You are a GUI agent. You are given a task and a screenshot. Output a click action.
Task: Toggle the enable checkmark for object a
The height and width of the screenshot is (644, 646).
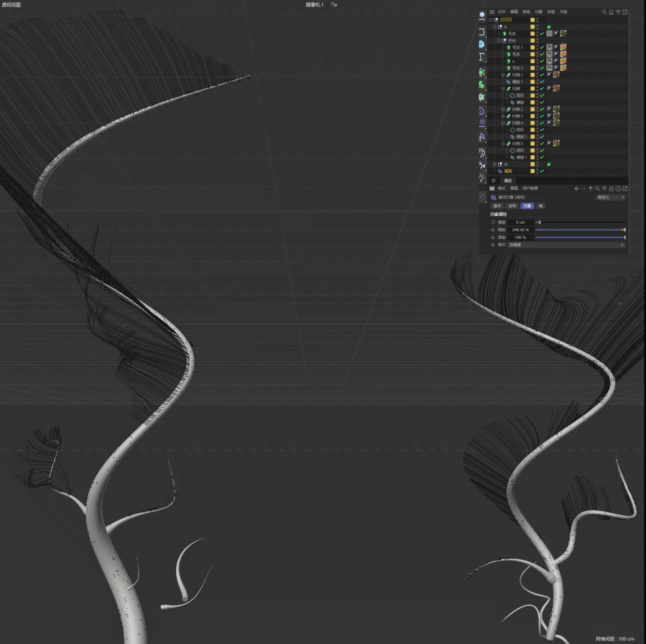(542, 61)
